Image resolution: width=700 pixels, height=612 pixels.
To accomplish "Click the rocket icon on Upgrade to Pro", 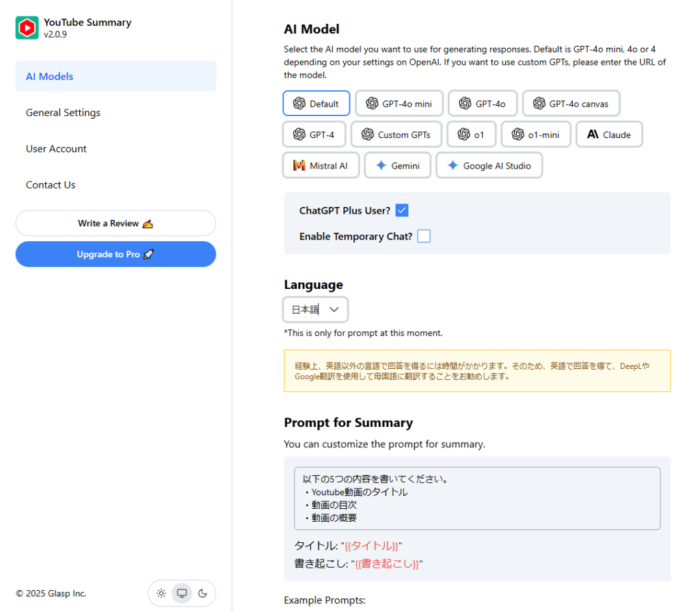I will click(x=148, y=254).
